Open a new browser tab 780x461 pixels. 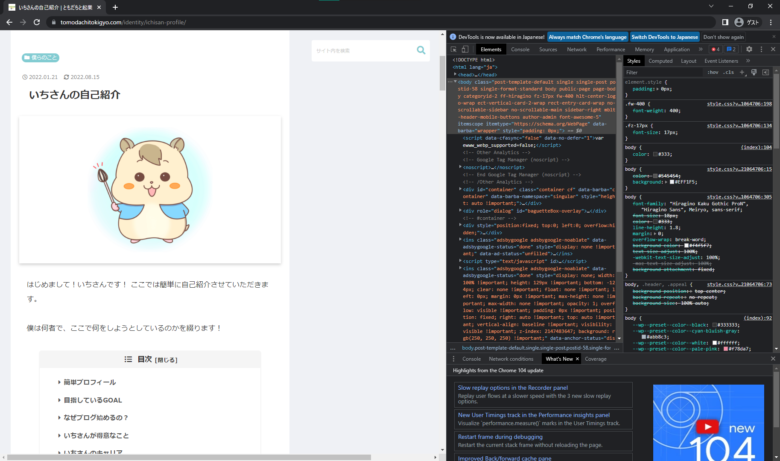coord(115,7)
